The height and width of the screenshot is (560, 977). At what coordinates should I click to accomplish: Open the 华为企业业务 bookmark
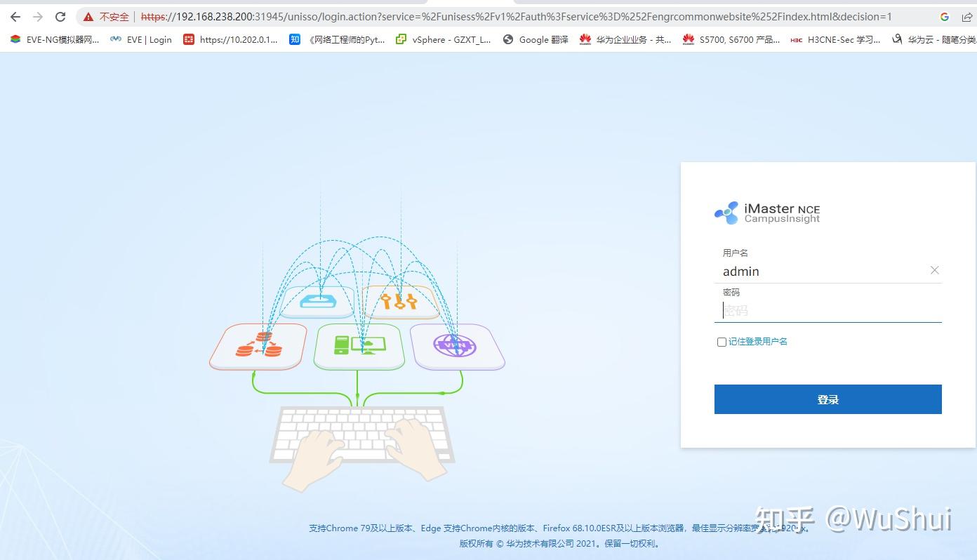pos(625,39)
